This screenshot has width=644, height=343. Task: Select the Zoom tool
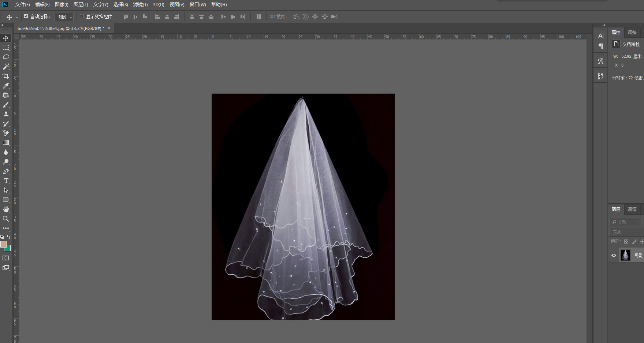click(6, 219)
